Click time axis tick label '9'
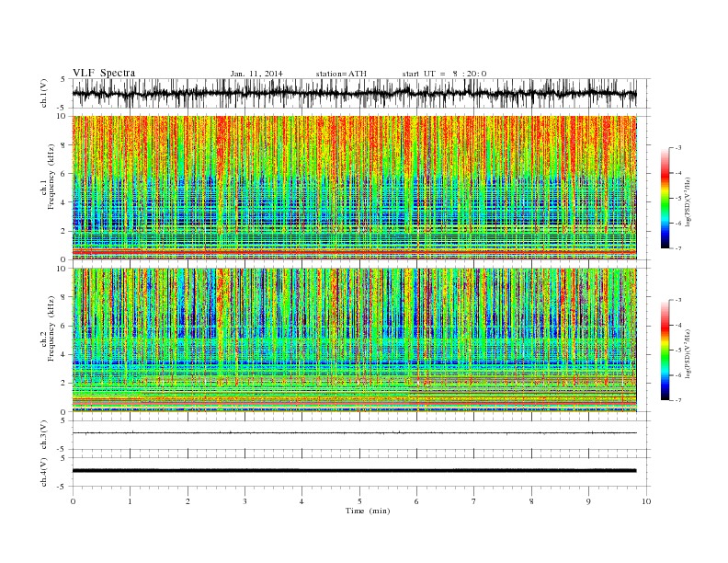This screenshot has height=563, width=728. pos(588,501)
